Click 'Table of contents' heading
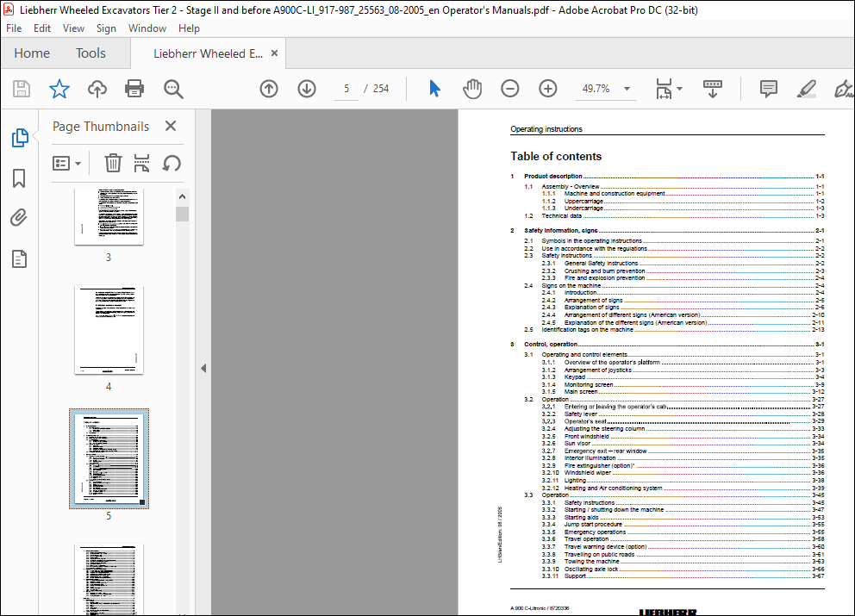 click(556, 157)
